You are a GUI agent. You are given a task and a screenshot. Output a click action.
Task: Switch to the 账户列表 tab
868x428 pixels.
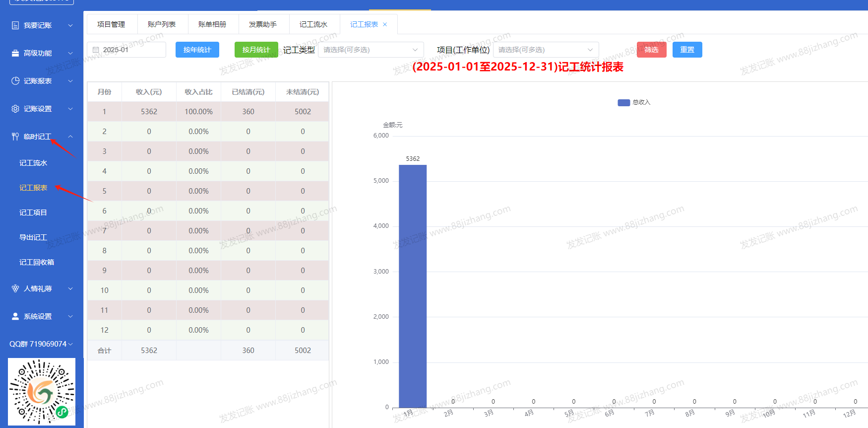[162, 24]
